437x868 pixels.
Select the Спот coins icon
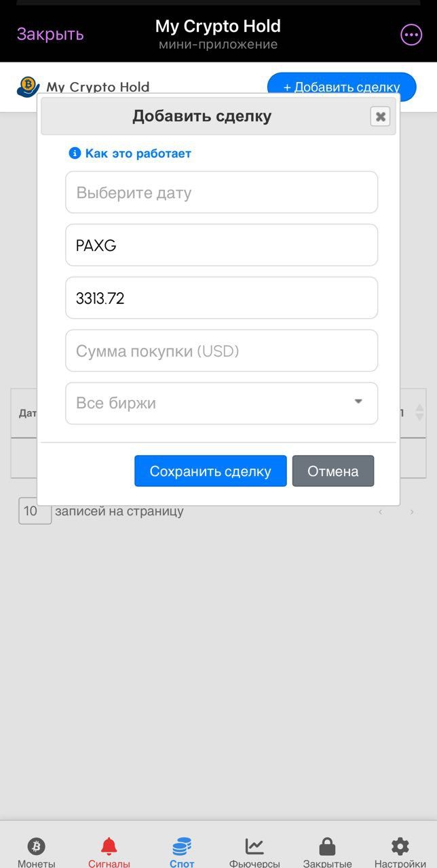(182, 845)
